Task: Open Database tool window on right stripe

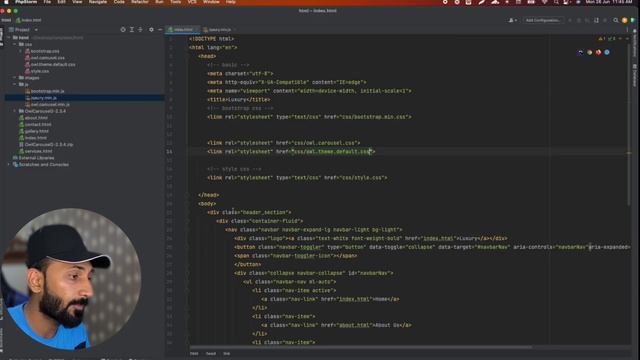Action: pyautogui.click(x=635, y=76)
